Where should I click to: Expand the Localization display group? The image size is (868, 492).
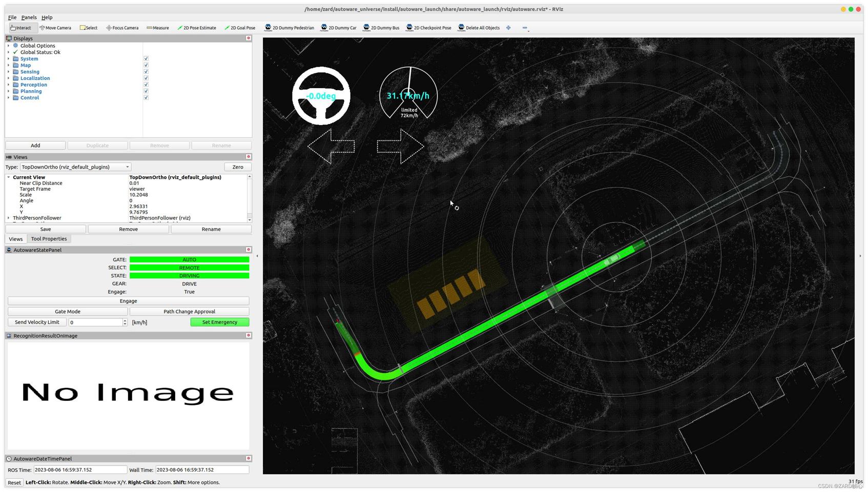tap(8, 78)
